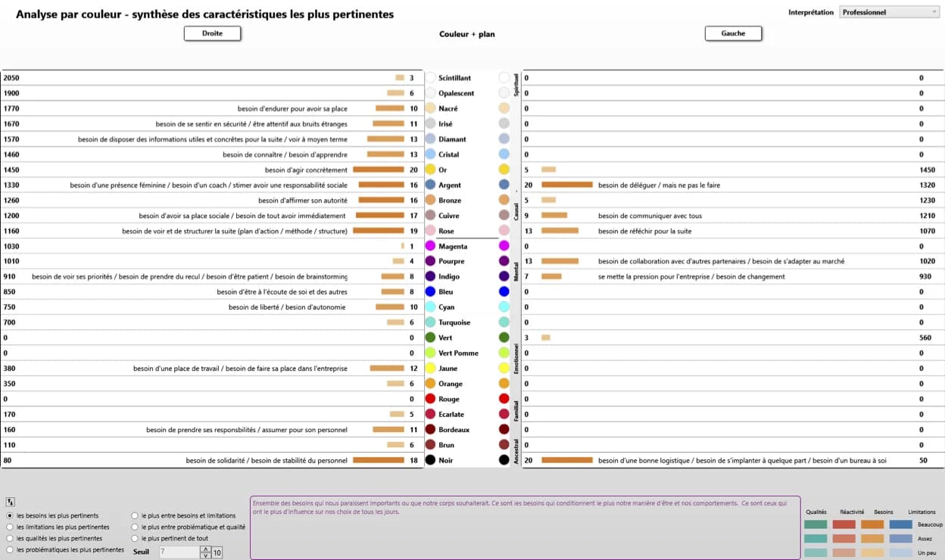Select 'les qualités les plus pertinentes' option
Screen dimensions: 945x560
pyautogui.click(x=10, y=538)
